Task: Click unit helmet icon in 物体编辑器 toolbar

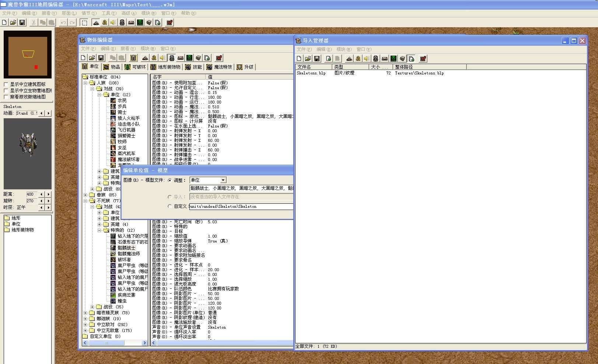Action: point(134,58)
